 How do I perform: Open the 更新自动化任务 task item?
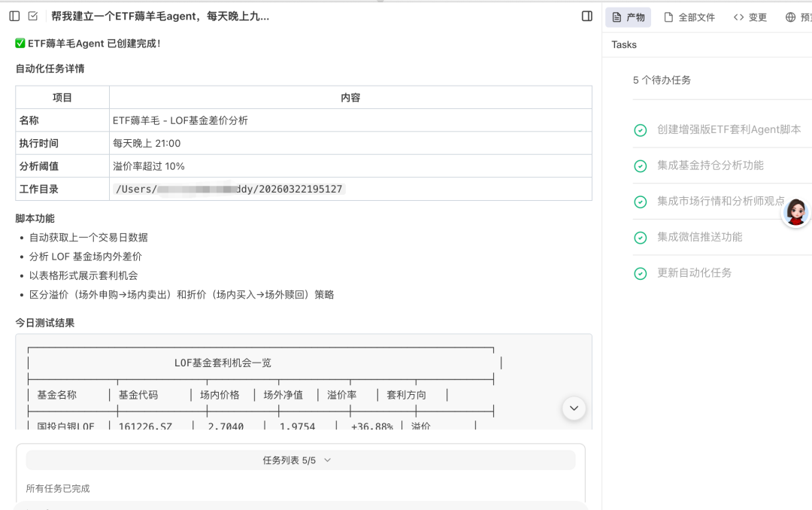(694, 273)
